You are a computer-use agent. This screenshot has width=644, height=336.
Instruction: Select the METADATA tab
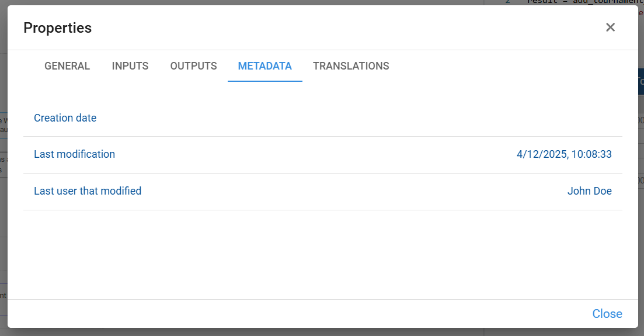click(264, 66)
